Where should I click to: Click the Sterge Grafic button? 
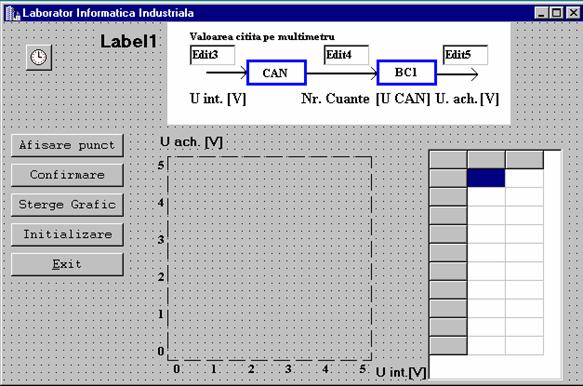[x=67, y=205]
